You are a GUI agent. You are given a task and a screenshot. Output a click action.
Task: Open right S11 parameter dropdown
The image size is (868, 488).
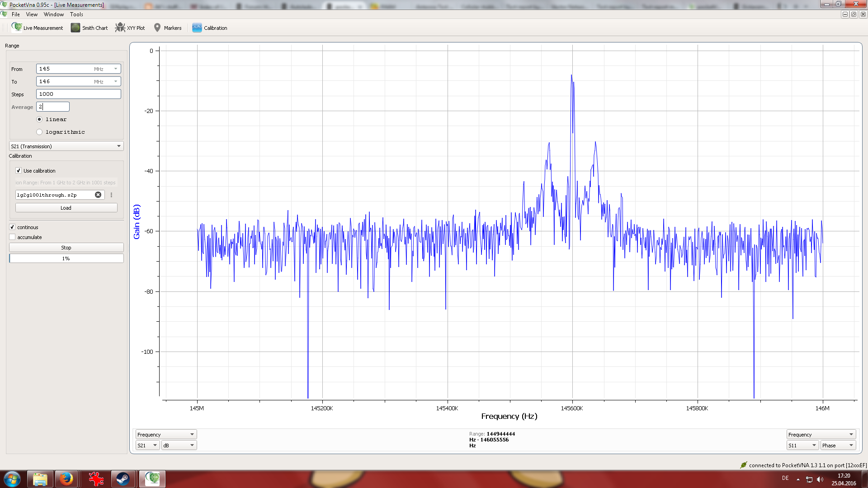[x=802, y=445]
